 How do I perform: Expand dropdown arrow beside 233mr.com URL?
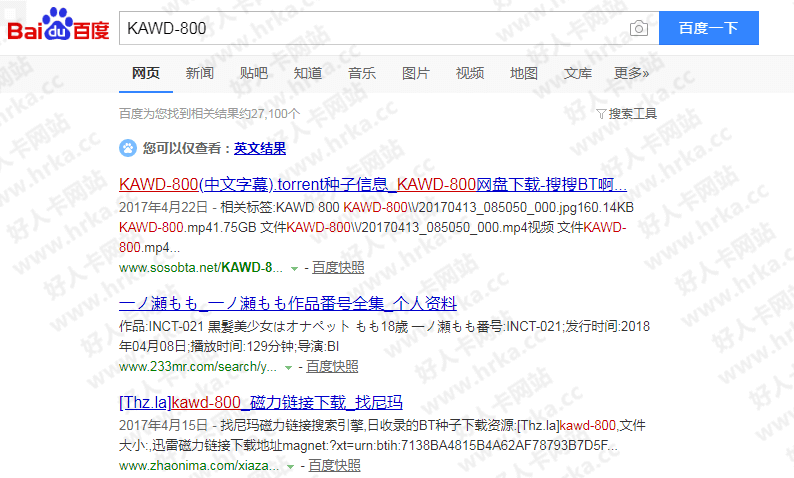point(288,368)
